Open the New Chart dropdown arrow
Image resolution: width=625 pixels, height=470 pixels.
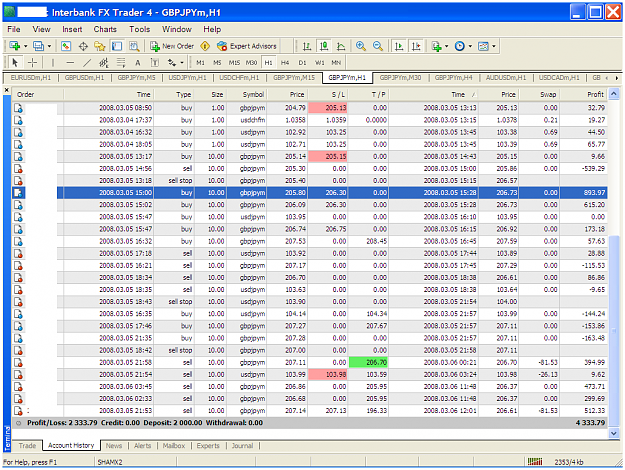26,46
